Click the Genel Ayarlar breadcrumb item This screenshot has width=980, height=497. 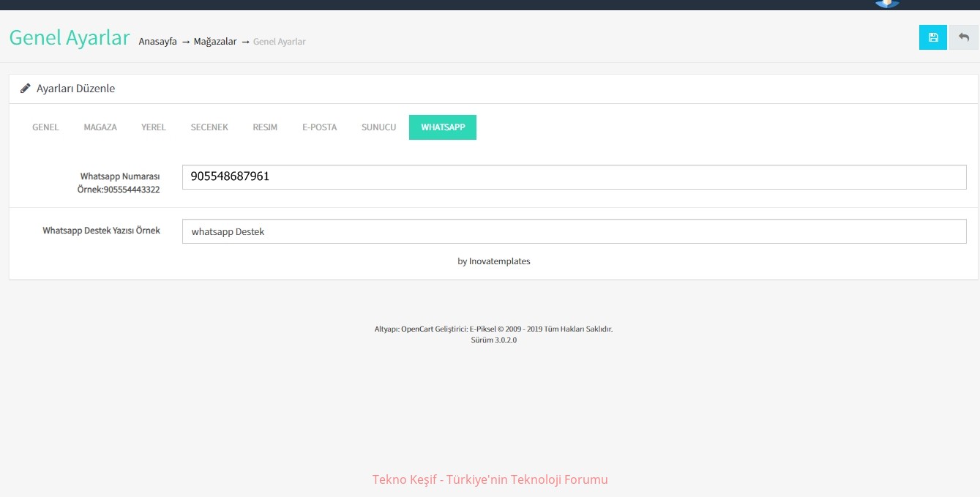(x=280, y=42)
